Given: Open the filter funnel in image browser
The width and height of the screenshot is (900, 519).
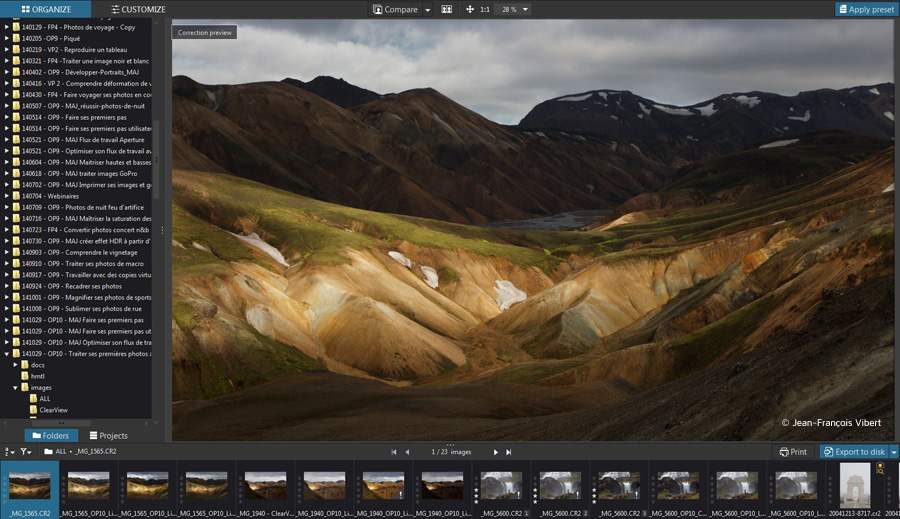Looking at the screenshot, I should (25, 452).
